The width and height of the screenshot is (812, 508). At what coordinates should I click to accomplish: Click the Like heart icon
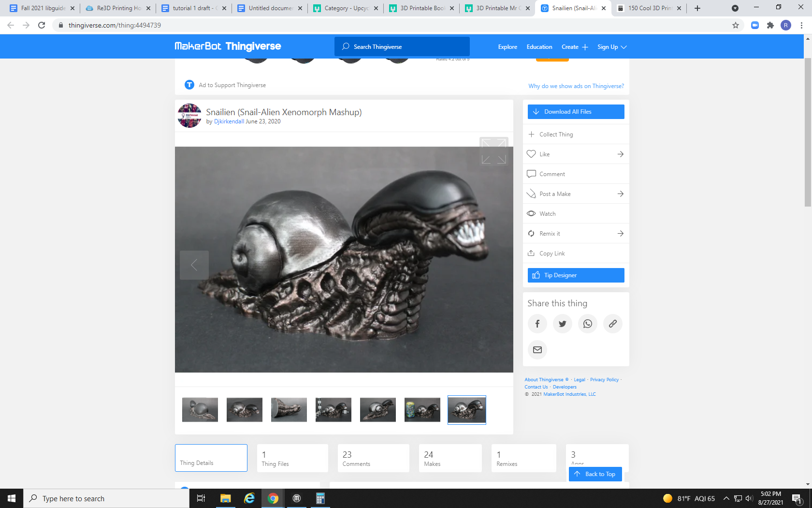click(x=531, y=154)
